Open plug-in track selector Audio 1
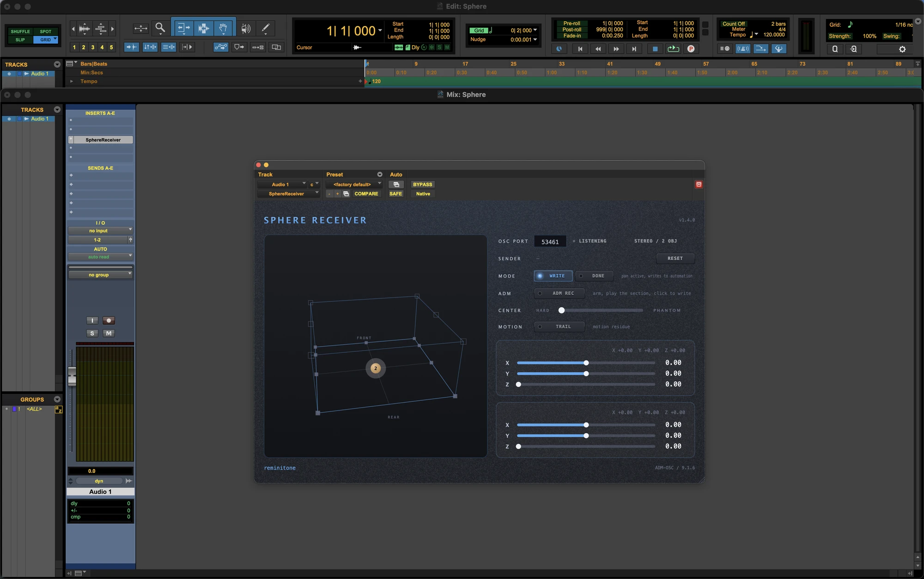 pyautogui.click(x=282, y=184)
